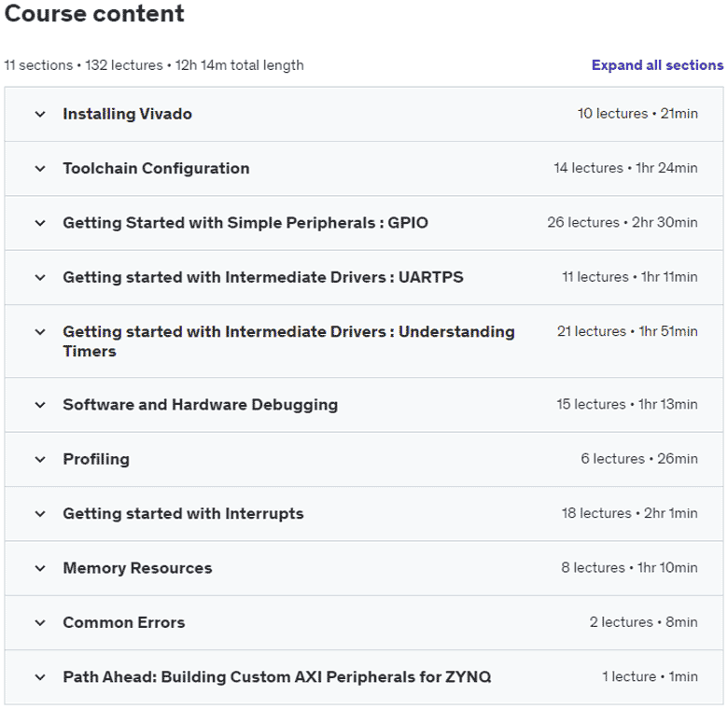Expand the GPIO Simple Peripherals chevron
This screenshot has width=728, height=709.
(40, 223)
